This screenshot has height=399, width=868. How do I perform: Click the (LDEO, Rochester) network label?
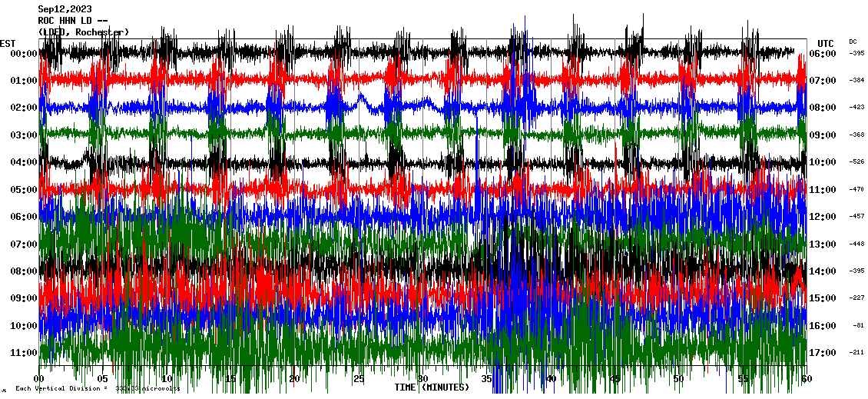pos(83,32)
